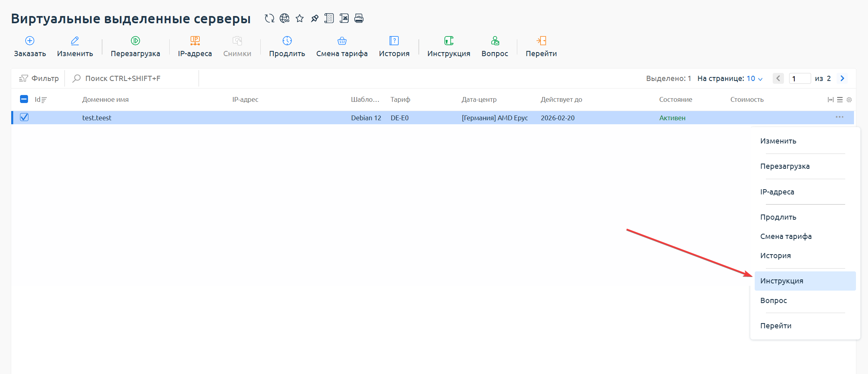The image size is (868, 374).
Task: Print the server list using printer icon
Action: pyautogui.click(x=359, y=18)
